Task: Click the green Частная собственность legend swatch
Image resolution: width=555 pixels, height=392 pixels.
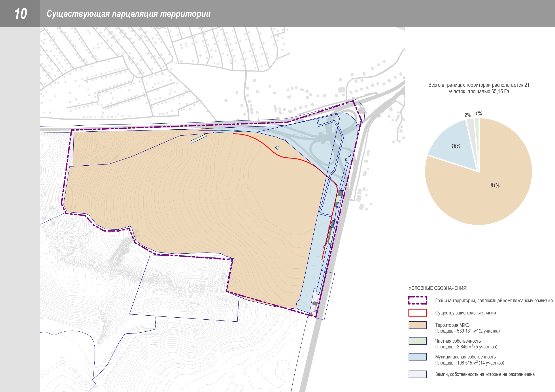Action: tap(417, 341)
